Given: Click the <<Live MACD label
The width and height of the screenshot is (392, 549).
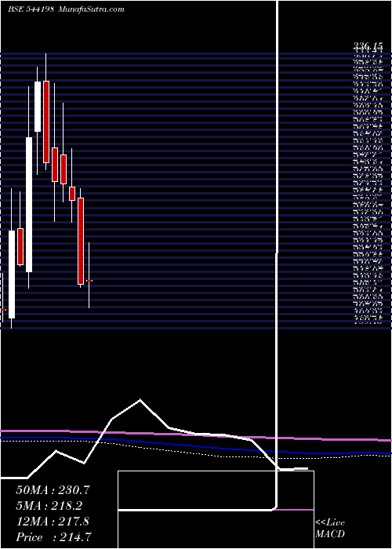Looking at the screenshot, I should coord(330,529).
